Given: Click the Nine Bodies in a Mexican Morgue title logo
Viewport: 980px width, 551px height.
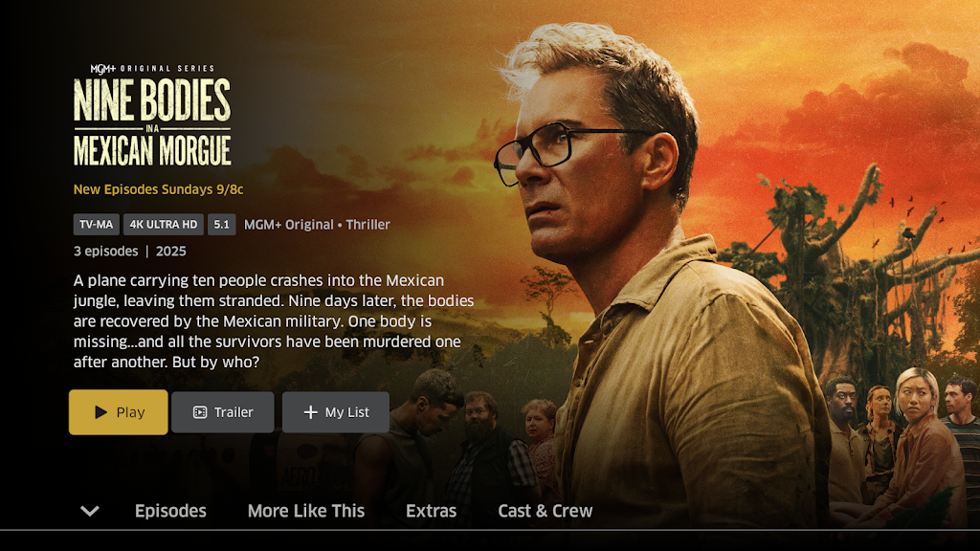Looking at the screenshot, I should click(152, 121).
